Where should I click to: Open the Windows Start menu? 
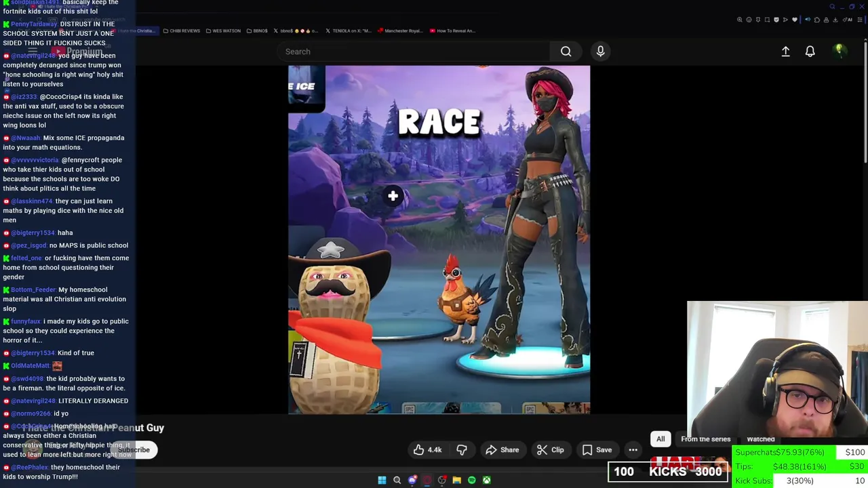pos(382,480)
